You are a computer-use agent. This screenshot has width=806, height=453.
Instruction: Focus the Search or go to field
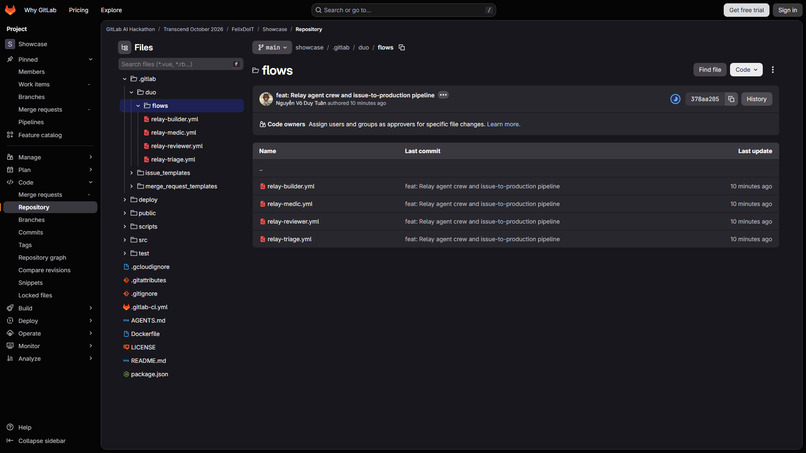tap(404, 10)
